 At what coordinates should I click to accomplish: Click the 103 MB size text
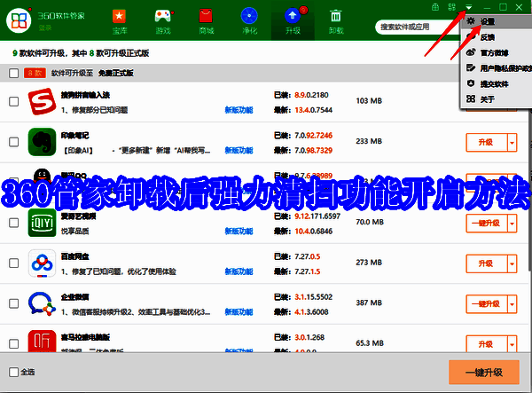369,101
